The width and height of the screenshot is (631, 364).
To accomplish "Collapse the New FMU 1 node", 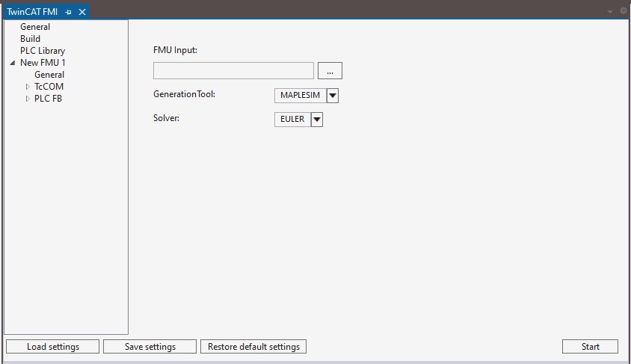I will 13,63.
